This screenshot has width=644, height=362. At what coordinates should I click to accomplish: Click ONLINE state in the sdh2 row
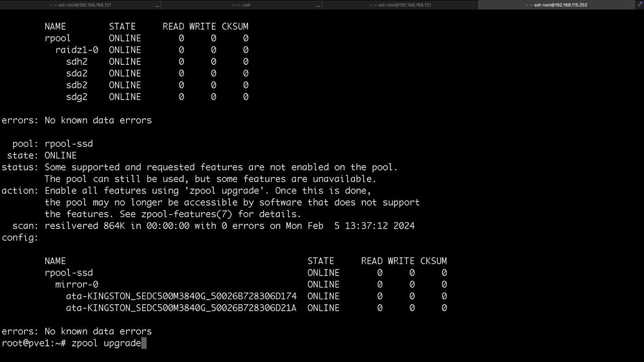point(125,62)
